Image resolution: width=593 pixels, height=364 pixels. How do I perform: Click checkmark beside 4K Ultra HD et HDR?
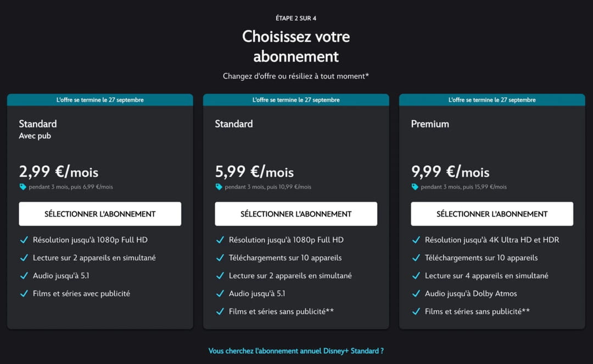click(416, 240)
